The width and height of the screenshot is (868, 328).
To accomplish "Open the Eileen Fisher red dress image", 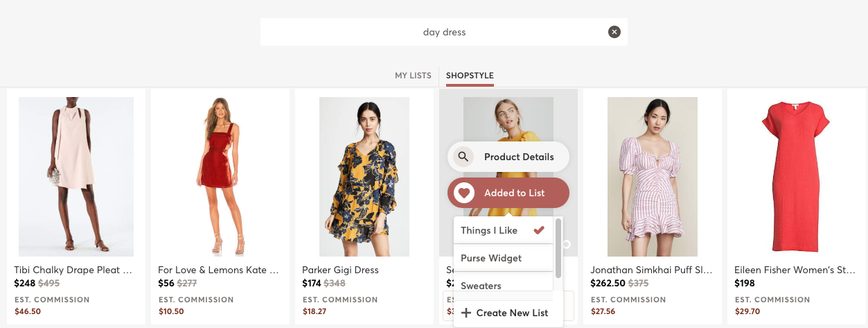I will click(797, 177).
